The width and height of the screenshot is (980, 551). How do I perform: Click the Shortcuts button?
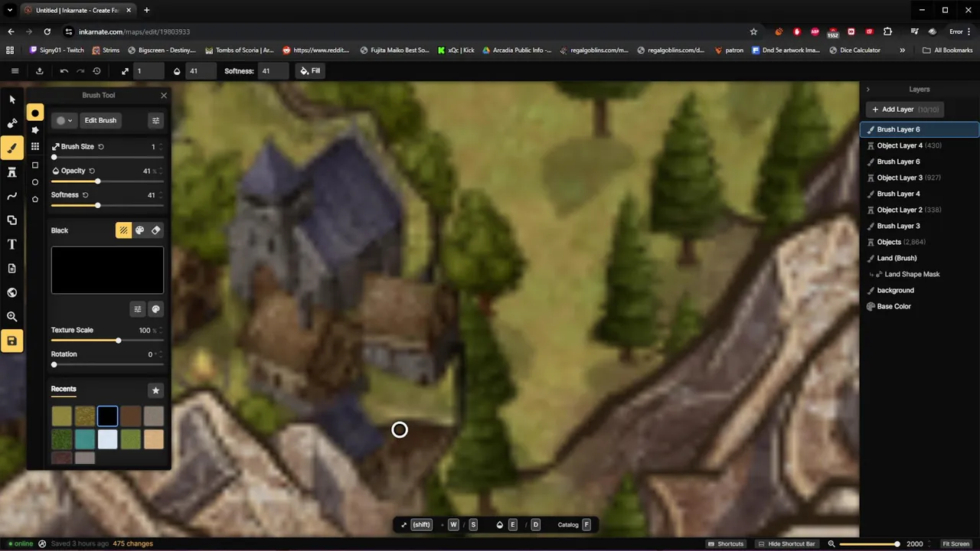click(725, 543)
